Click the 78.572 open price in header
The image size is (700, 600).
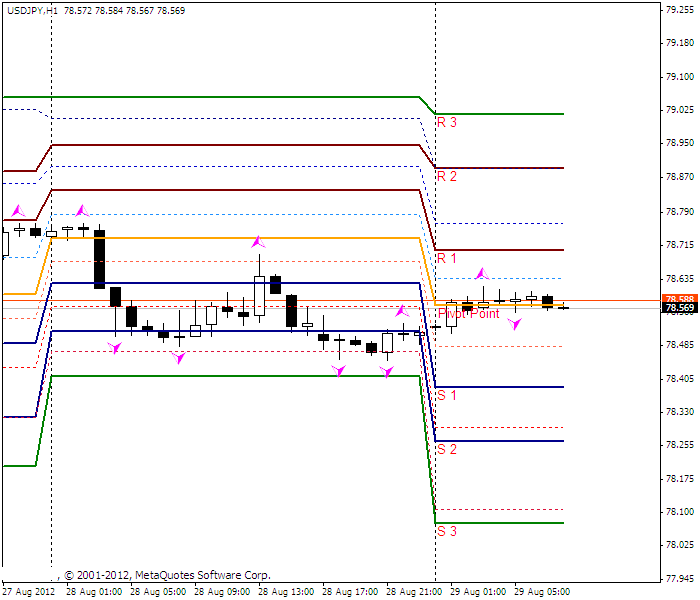[78, 10]
